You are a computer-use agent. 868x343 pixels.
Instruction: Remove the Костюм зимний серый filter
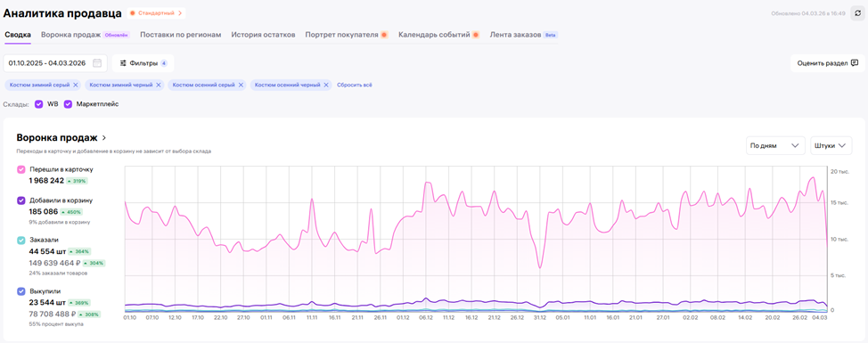(76, 86)
